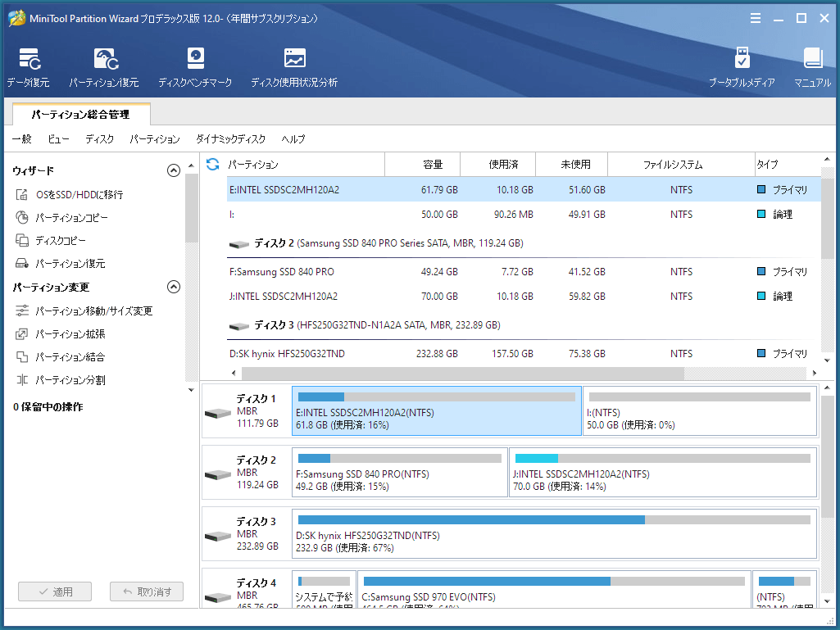The width and height of the screenshot is (840, 630).
Task: Click the sidebar panel scroll-down arrow
Action: click(x=191, y=390)
